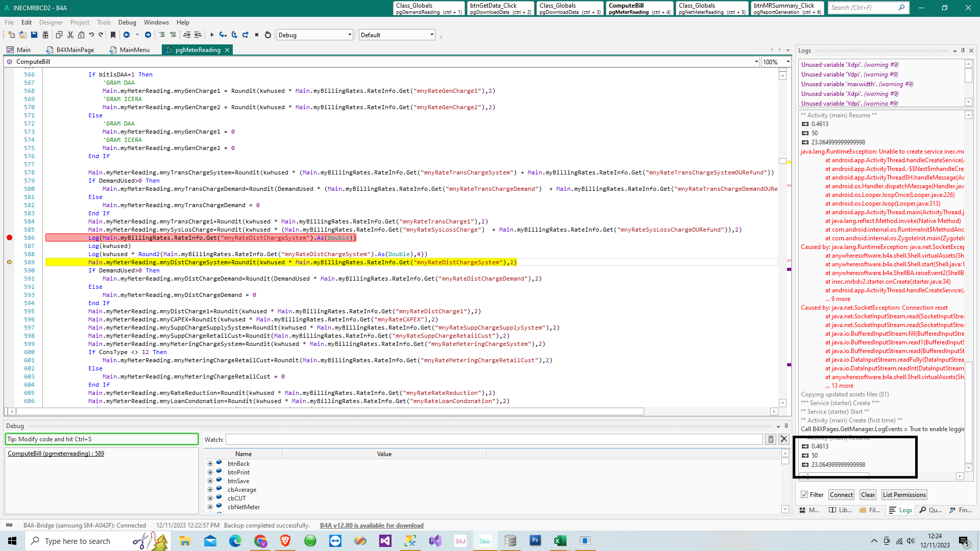Remove the breakpoint on line 586
This screenshot has width=980, height=551.
tap(9, 238)
